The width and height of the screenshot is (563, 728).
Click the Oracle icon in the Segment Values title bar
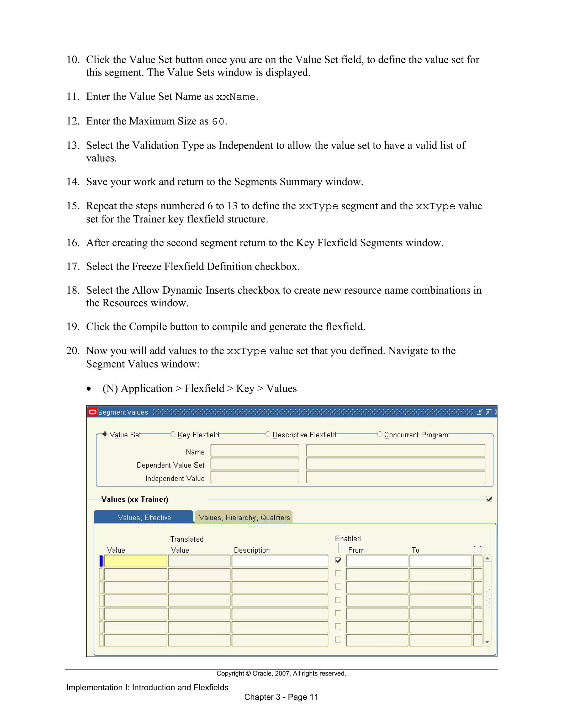pos(92,412)
